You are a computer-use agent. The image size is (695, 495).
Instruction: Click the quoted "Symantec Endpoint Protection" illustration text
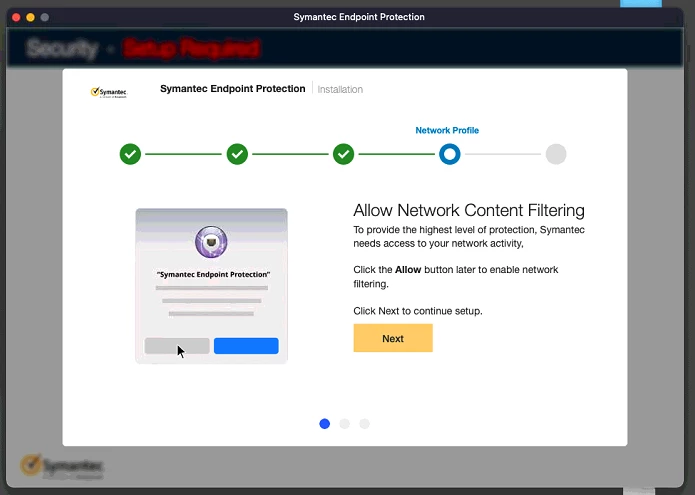click(x=213, y=274)
